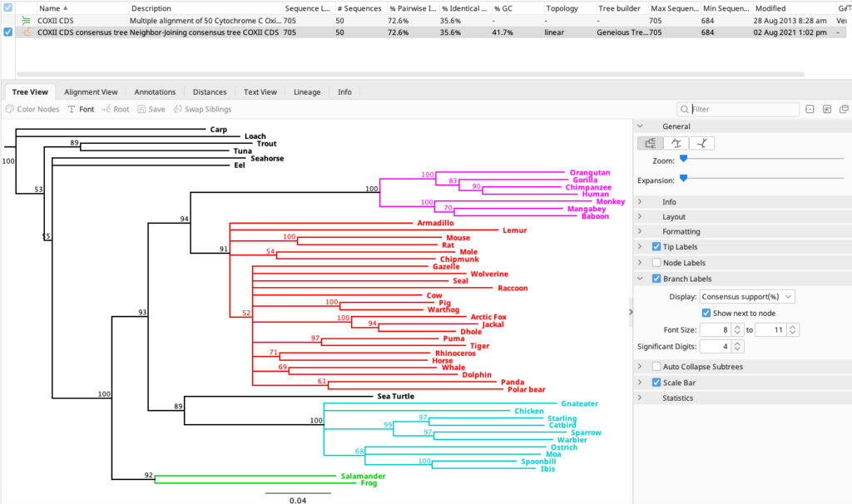Enable the Node Labels checkbox
Image resolution: width=852 pixels, height=504 pixels.
[656, 263]
